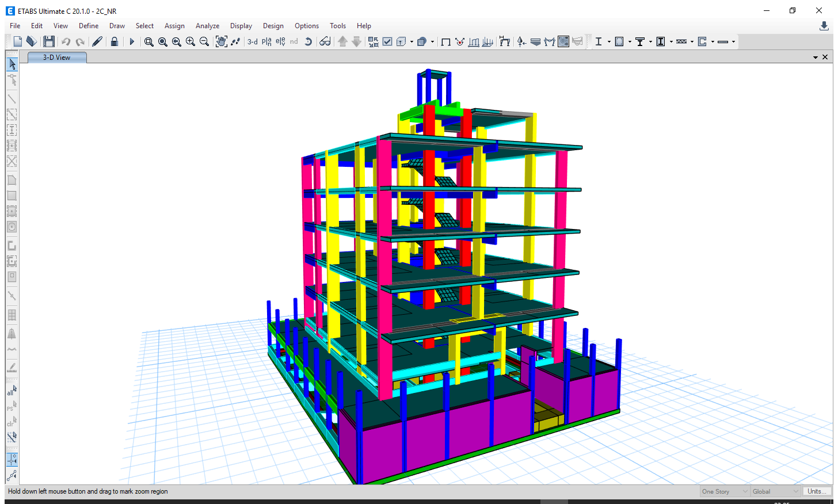The height and width of the screenshot is (504, 838).
Task: Toggle Set Display Options checkbox icon
Action: coord(387,41)
